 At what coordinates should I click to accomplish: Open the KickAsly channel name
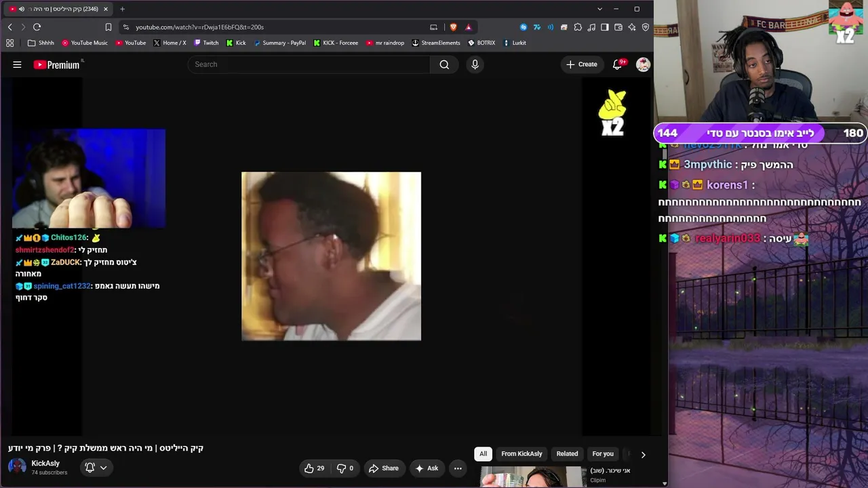click(45, 464)
